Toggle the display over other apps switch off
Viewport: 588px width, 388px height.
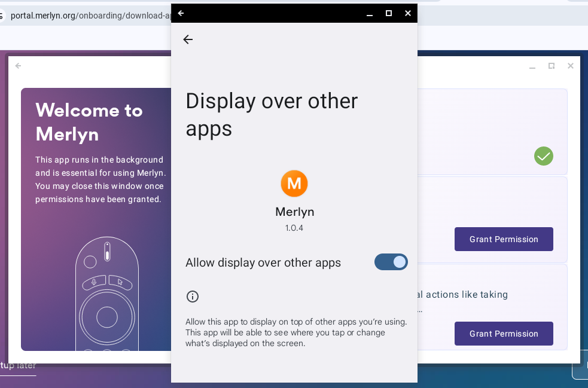tap(391, 262)
